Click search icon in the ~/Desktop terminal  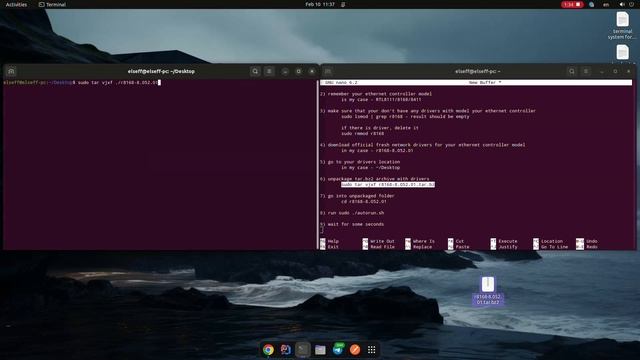[255, 71]
